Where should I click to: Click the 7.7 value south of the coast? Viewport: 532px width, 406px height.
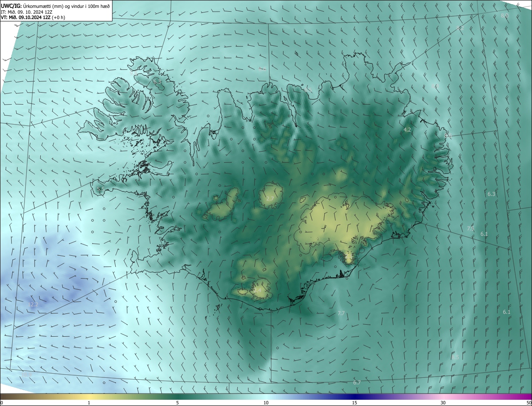(x=341, y=313)
